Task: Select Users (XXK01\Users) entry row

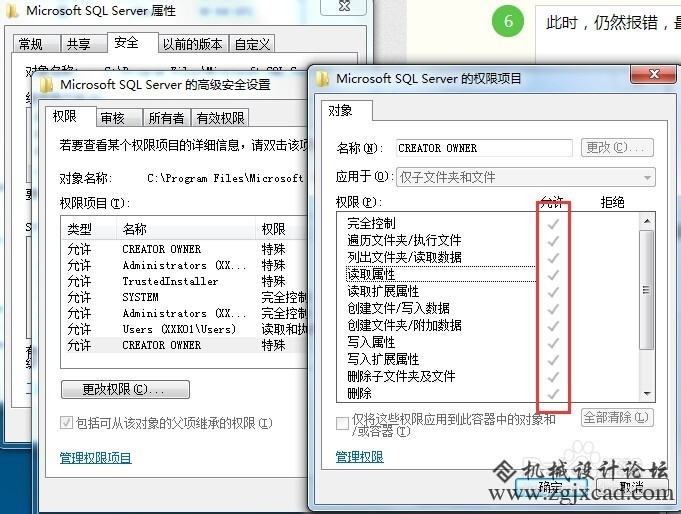Action: pos(185,330)
